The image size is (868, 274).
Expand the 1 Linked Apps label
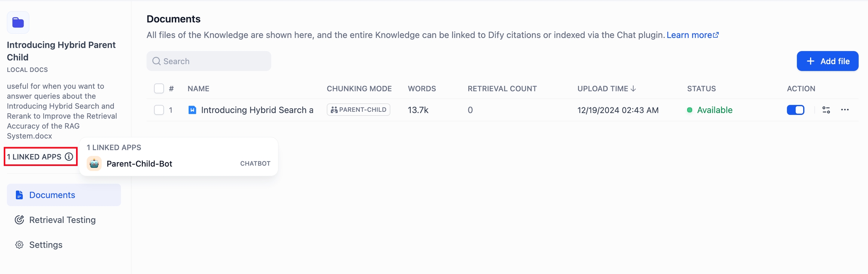pos(34,157)
